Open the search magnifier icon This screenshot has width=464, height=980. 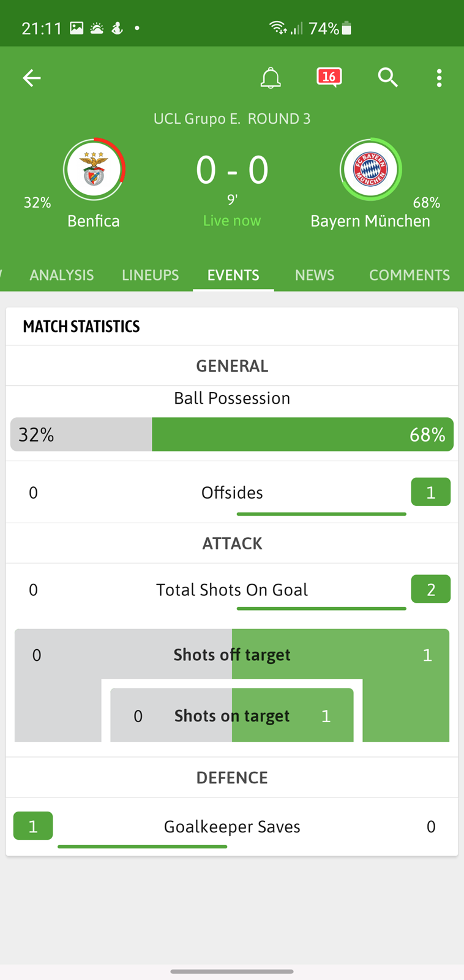pyautogui.click(x=387, y=78)
